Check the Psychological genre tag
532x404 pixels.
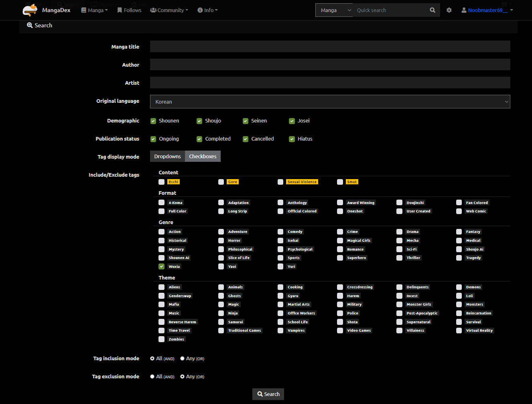point(280,249)
